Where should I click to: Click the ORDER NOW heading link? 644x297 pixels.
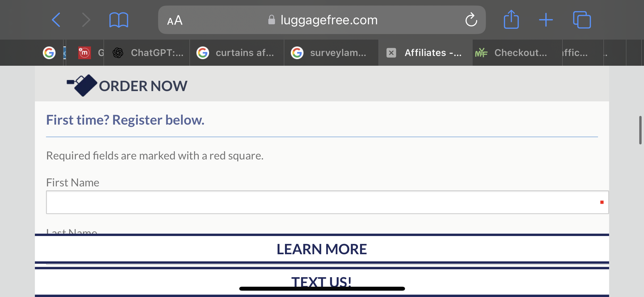[143, 86]
